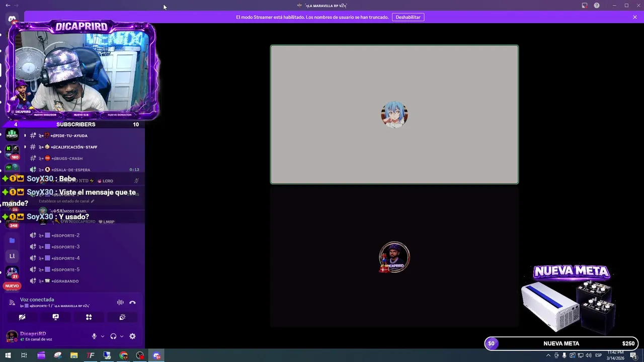Open Windows Start menu
Viewport: 644px width, 362px height.
point(8,355)
